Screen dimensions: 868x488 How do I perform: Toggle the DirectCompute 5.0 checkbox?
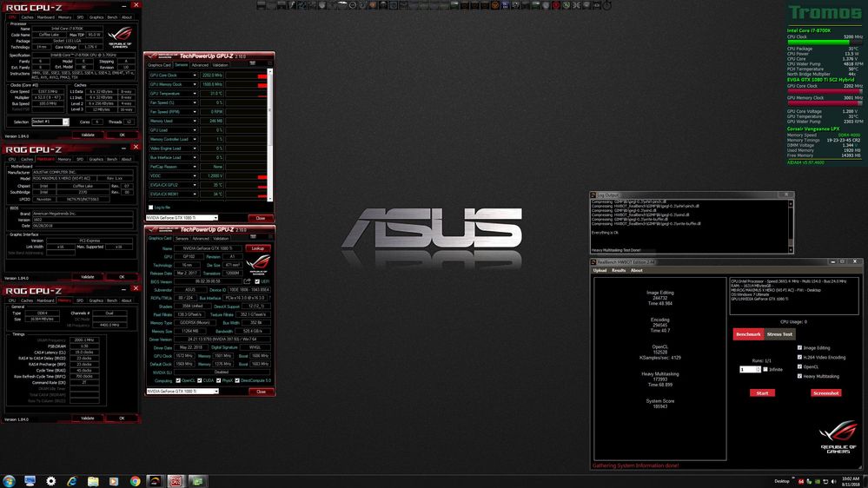tap(237, 380)
